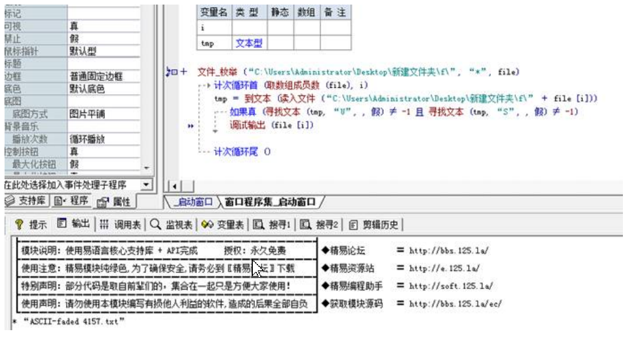Click the 文本型 type cell
This screenshot has width=644, height=341.
pos(250,43)
